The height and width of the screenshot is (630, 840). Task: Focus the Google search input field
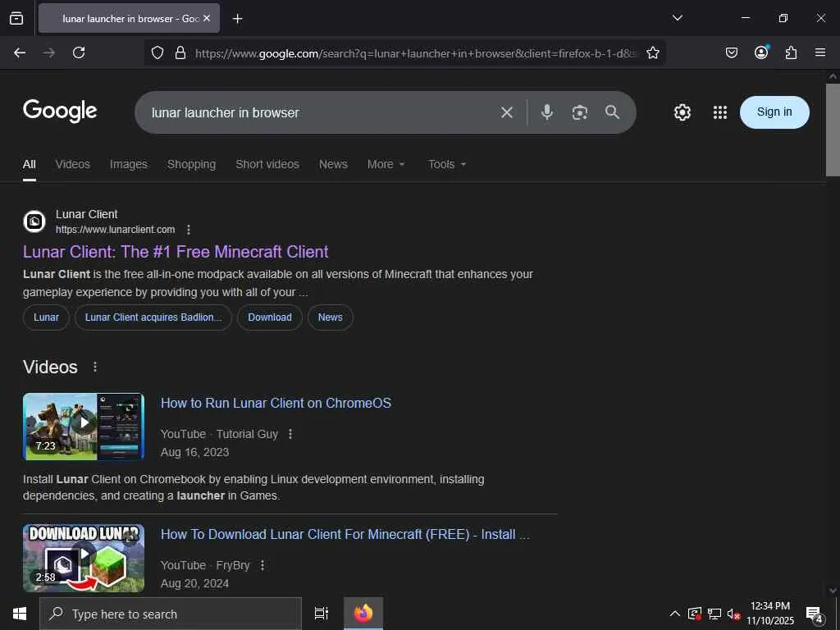322,112
